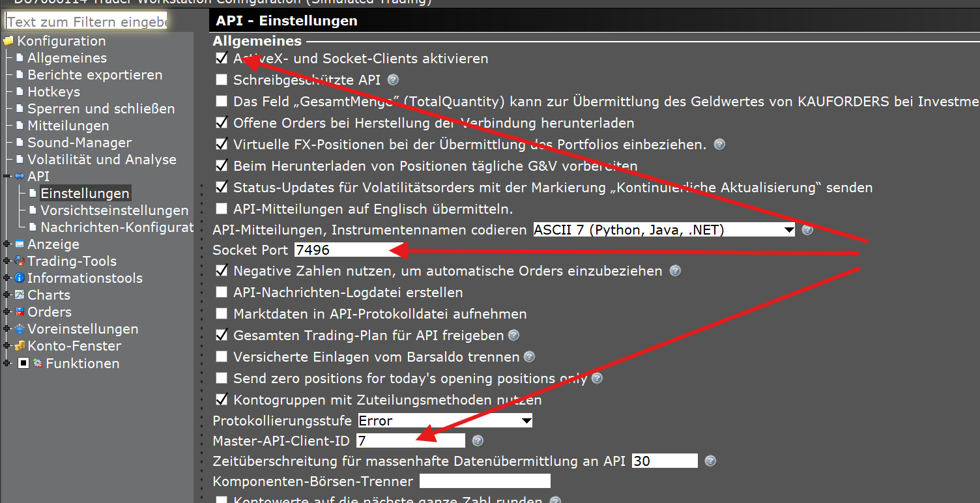This screenshot has width=980, height=503.
Task: Enable "Versicherte Einlagen vom Barsaldo trennen"
Action: click(222, 357)
